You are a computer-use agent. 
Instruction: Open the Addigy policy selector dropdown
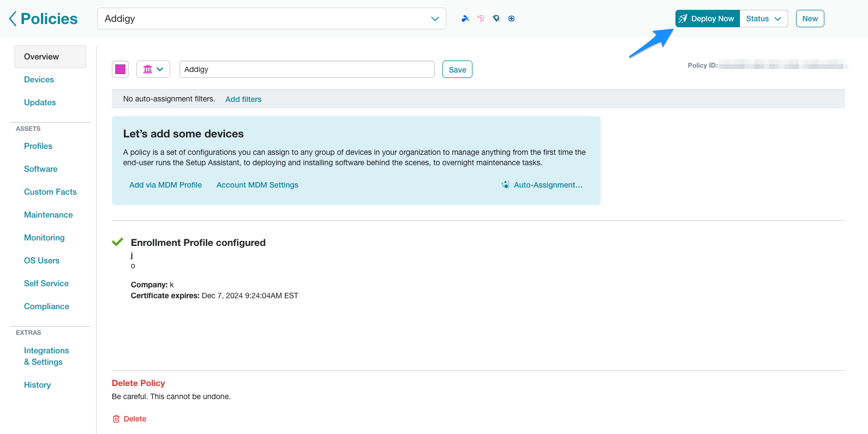(x=272, y=19)
